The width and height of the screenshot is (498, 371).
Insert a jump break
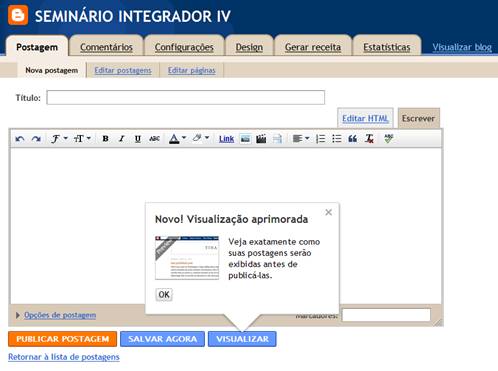point(277,139)
